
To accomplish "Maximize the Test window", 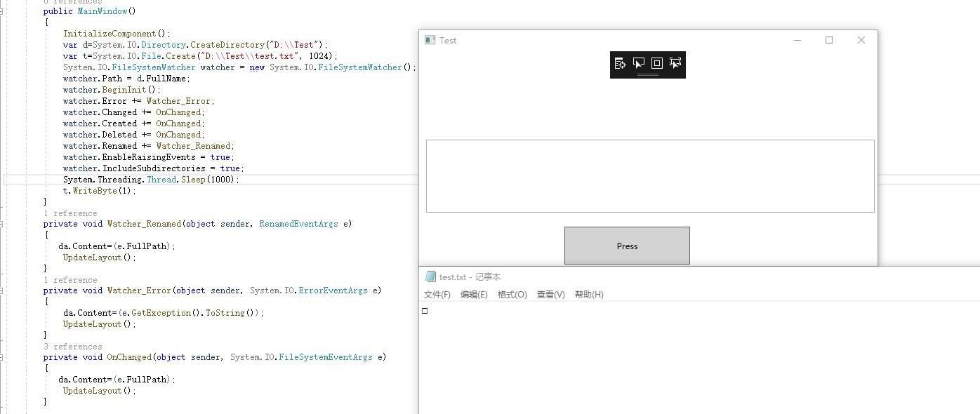I will coord(829,40).
